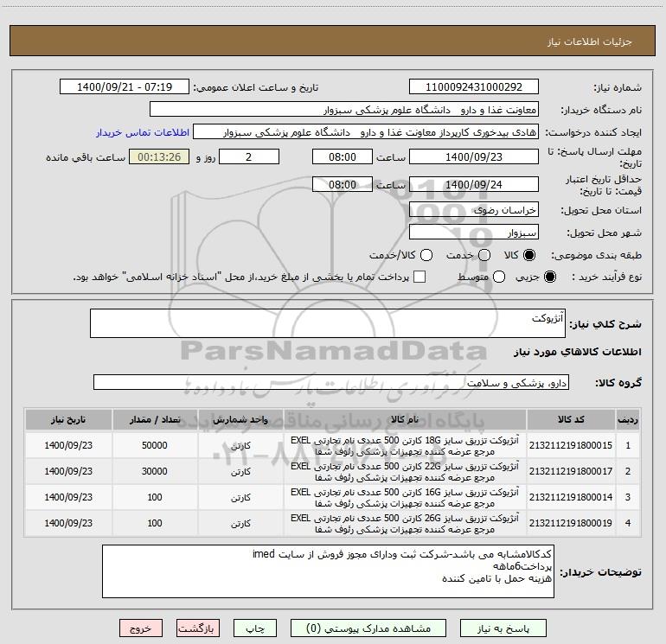Click need date in row 2
The image size is (666, 644).
pyautogui.click(x=68, y=471)
